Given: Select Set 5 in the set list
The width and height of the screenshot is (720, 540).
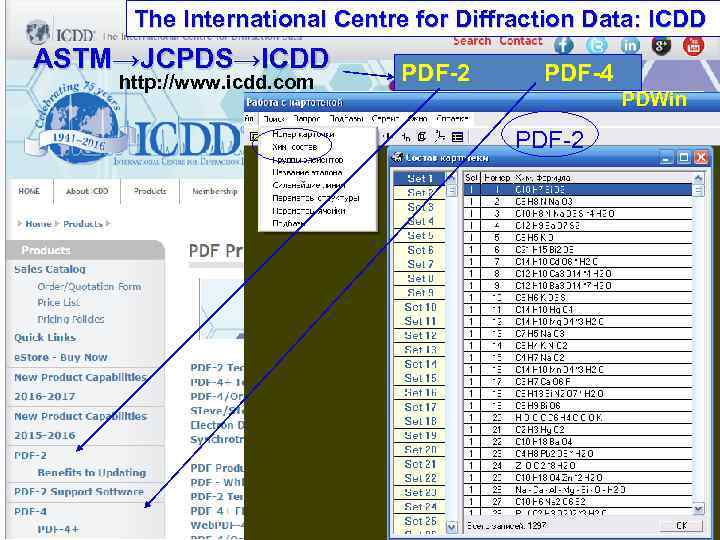Looking at the screenshot, I should click(x=420, y=236).
